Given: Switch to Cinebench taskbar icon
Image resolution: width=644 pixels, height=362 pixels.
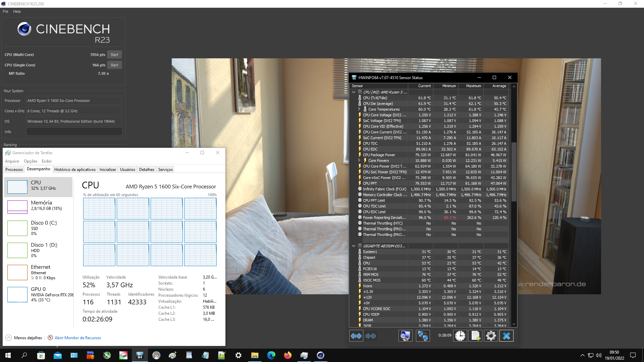Looking at the screenshot, I should [x=320, y=355].
